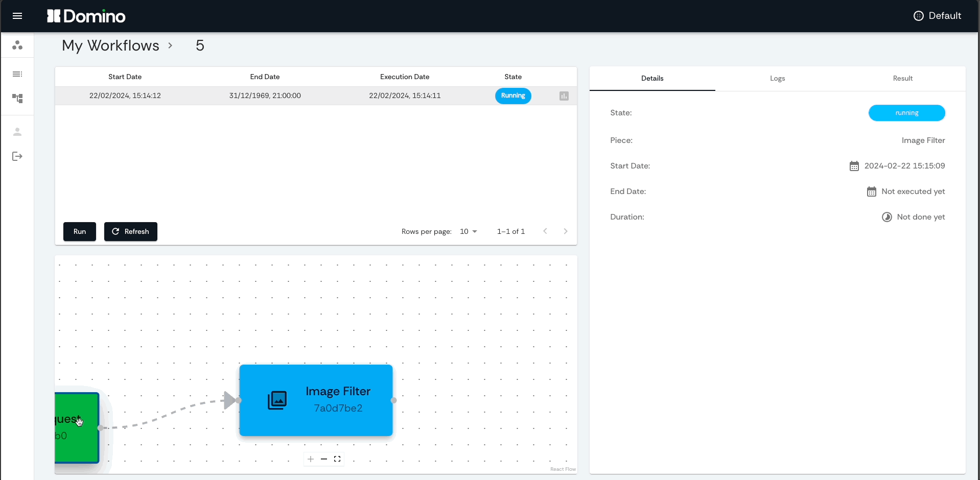Click the node ID 7a0d7be2 text
The width and height of the screenshot is (980, 480).
coord(338,408)
